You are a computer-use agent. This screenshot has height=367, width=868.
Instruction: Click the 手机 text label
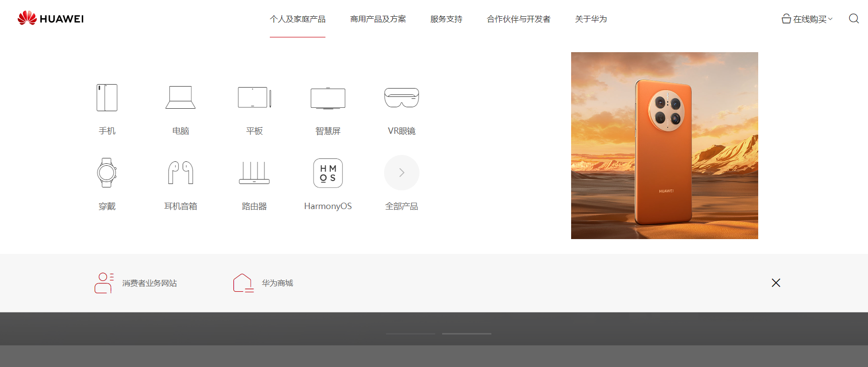(107, 131)
